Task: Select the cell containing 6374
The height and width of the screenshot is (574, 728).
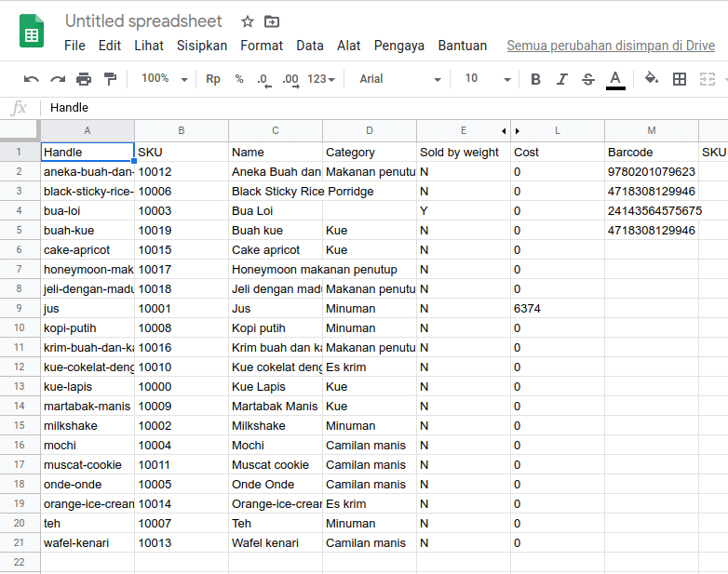Action: tap(557, 308)
